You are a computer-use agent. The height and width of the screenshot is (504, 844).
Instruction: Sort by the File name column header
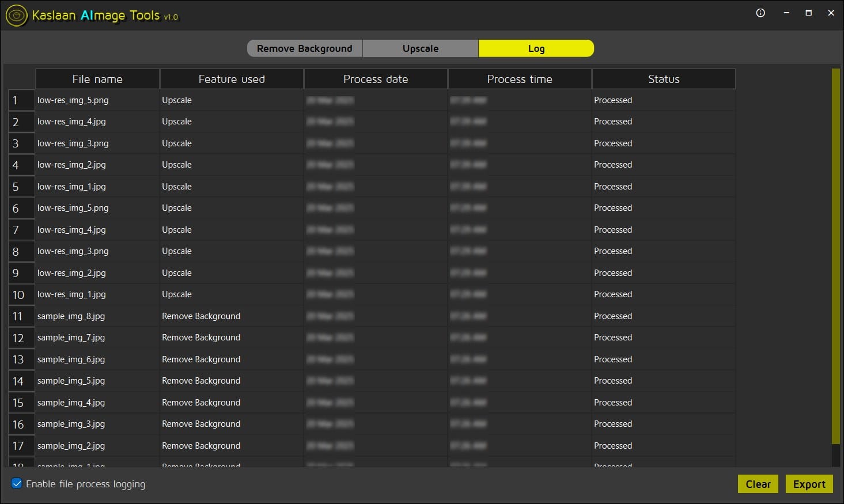(97, 79)
